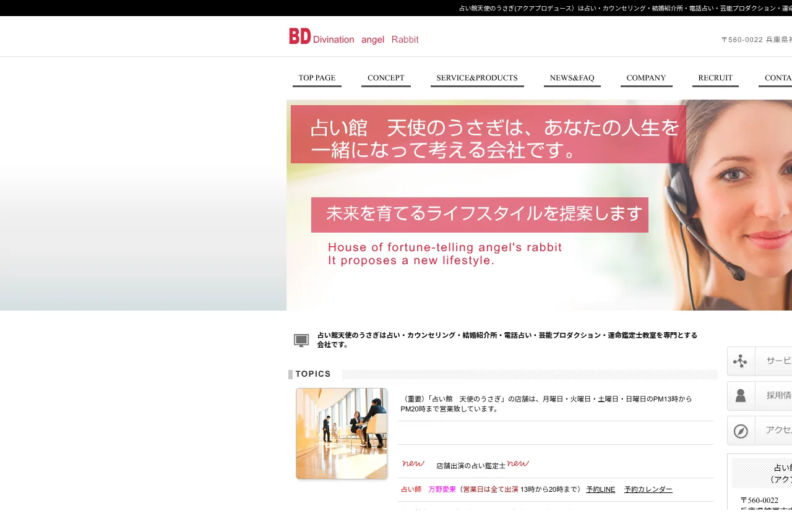Image resolution: width=792 pixels, height=532 pixels.
Task: Open the 予約カレンダー link
Action: pyautogui.click(x=648, y=489)
